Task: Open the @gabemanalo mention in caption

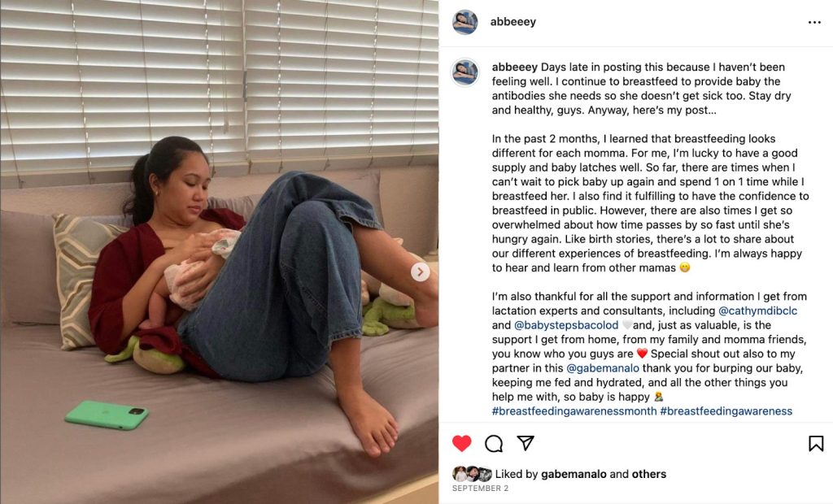Action: (x=603, y=368)
